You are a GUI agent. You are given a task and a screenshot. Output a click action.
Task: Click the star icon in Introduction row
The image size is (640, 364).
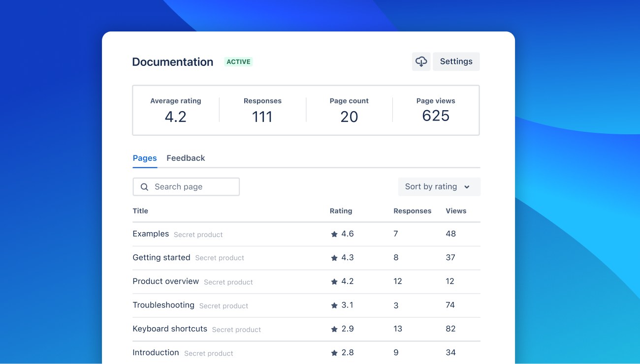(334, 353)
